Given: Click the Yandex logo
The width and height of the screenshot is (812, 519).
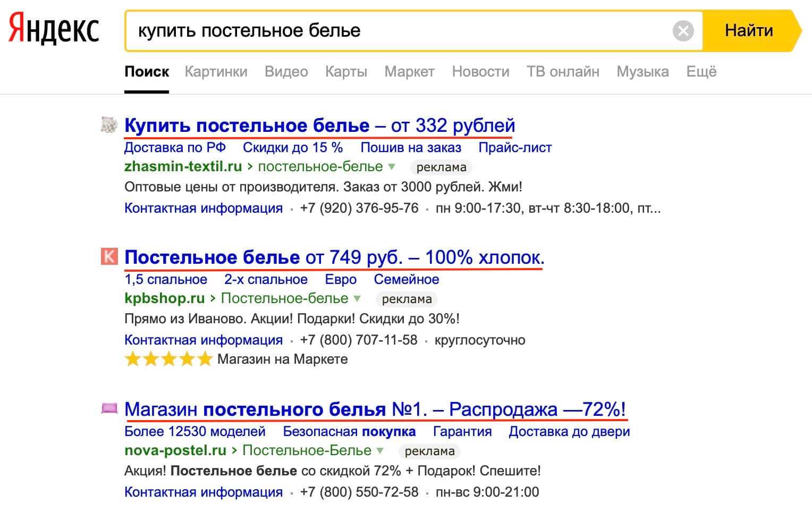Looking at the screenshot, I should (54, 29).
